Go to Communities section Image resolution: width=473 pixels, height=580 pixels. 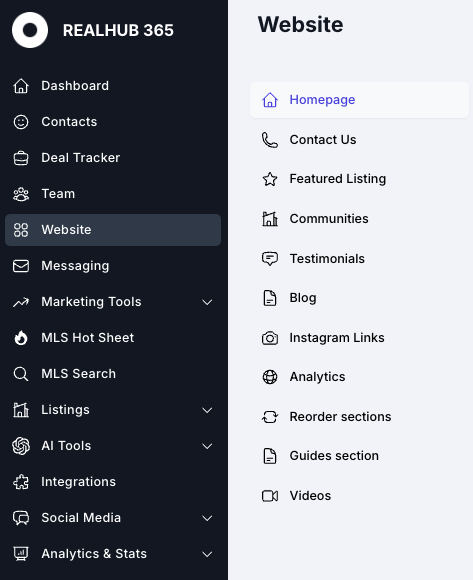click(329, 219)
